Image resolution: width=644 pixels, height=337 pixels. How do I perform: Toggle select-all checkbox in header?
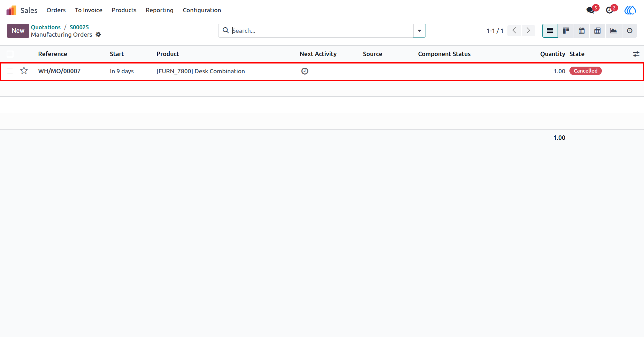[x=10, y=54]
